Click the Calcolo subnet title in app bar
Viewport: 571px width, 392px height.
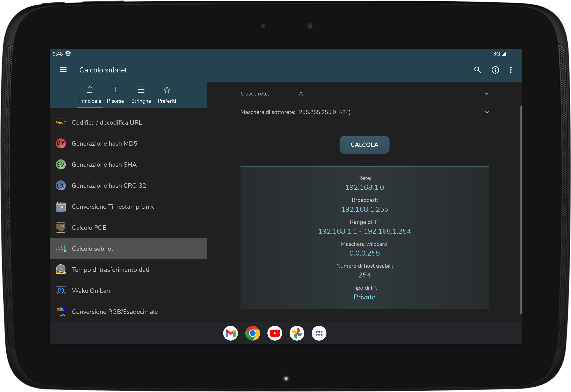[103, 70]
